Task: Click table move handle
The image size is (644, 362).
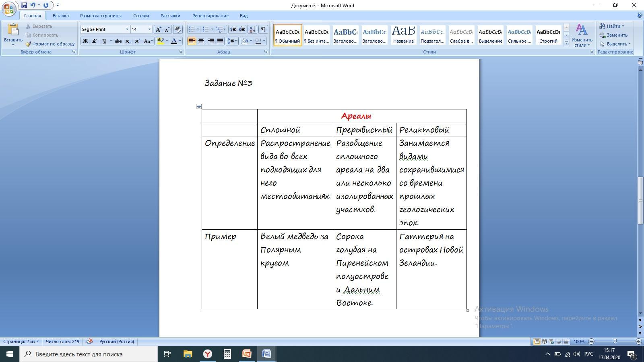Action: point(199,106)
